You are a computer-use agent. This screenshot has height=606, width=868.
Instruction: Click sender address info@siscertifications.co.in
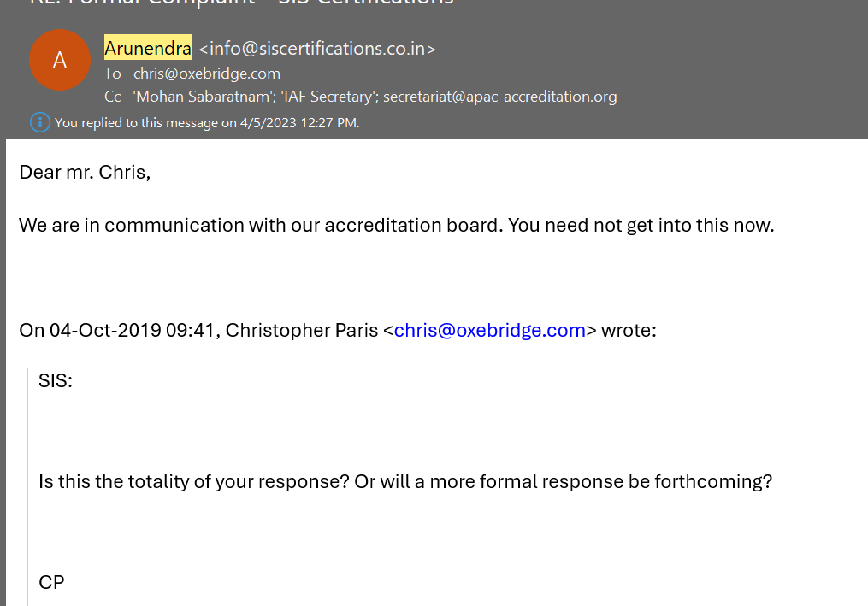316,49
